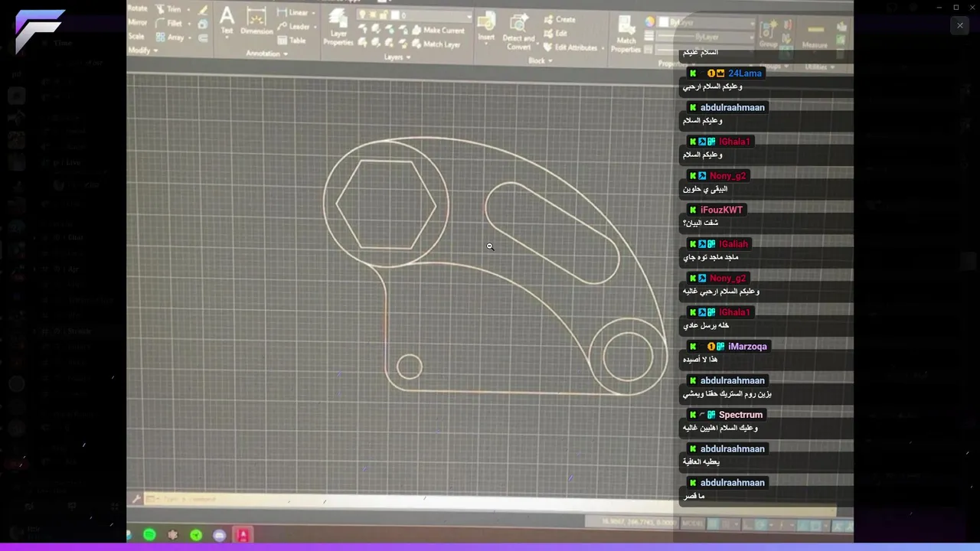Open the Spotify icon in taskbar
This screenshot has height=551, width=980.
[x=149, y=535]
